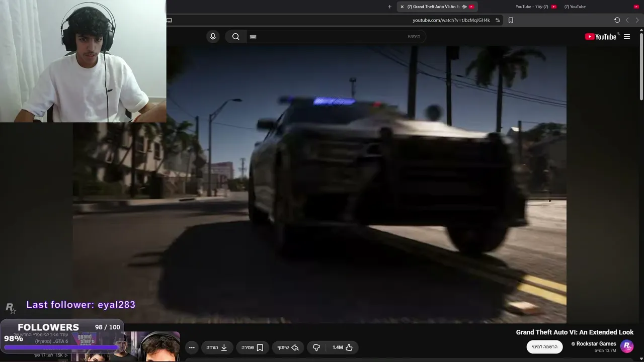Screen dimensions: 644x362
Task: Close the Grand Theft Auto VI tab
Action: coord(402,7)
